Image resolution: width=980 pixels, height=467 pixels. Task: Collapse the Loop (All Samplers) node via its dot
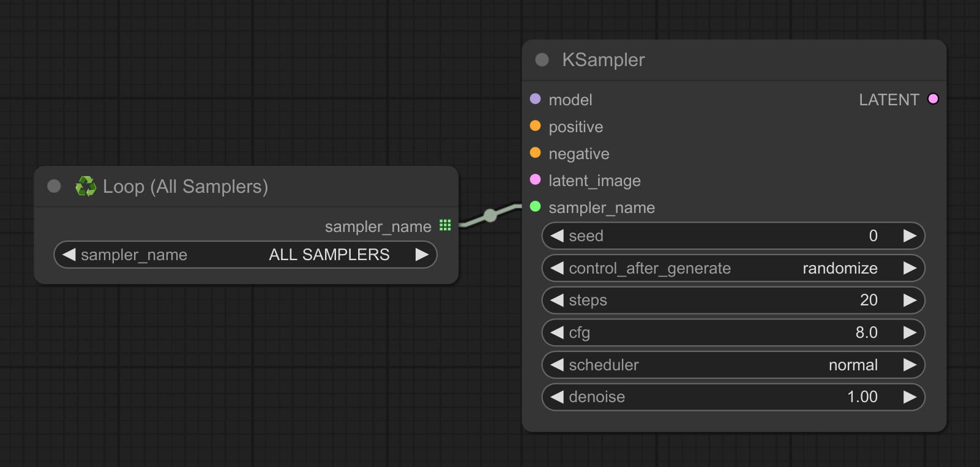pos(54,186)
